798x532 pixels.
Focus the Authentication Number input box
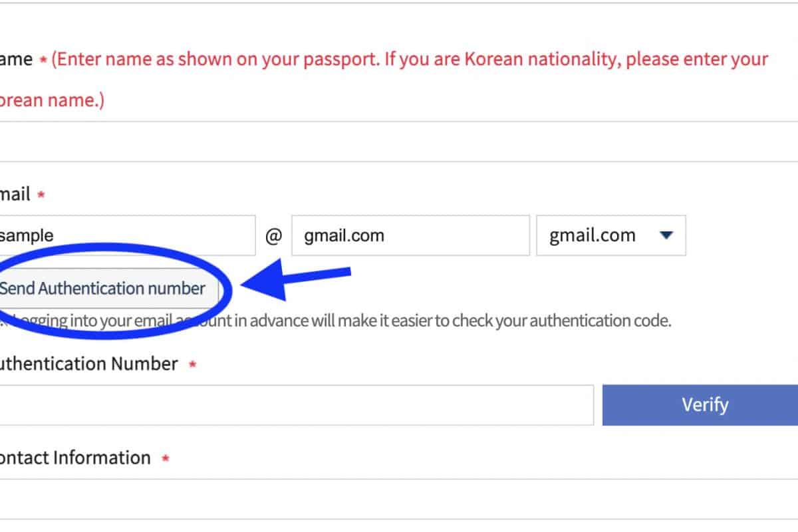click(296, 405)
